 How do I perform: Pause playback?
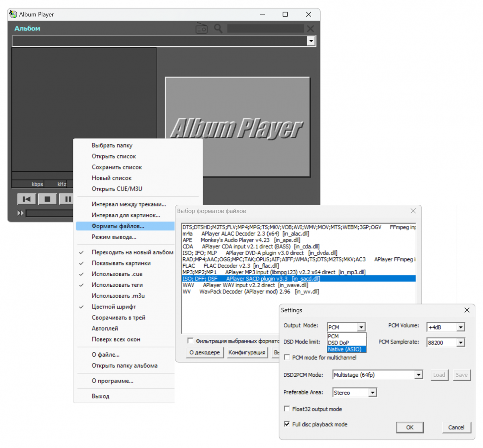pyautogui.click(x=67, y=199)
